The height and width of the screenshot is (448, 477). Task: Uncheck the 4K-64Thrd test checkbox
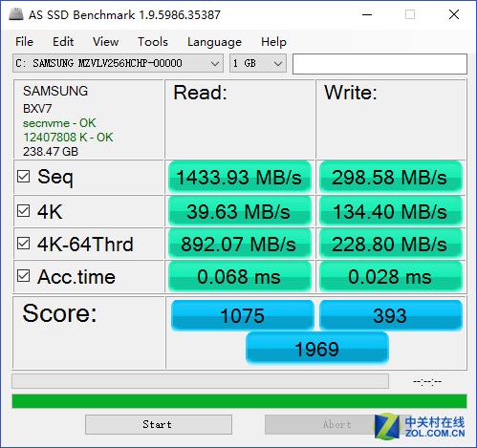pyautogui.click(x=23, y=243)
